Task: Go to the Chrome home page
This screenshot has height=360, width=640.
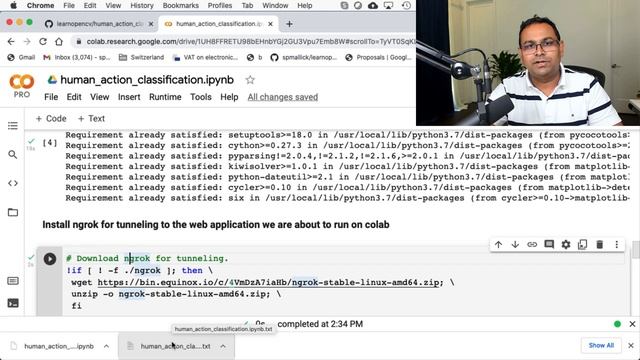Action: 59,42
